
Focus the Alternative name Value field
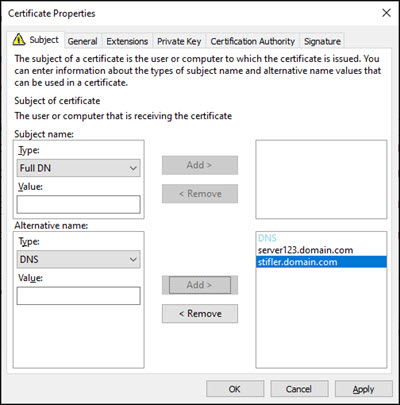coord(79,296)
